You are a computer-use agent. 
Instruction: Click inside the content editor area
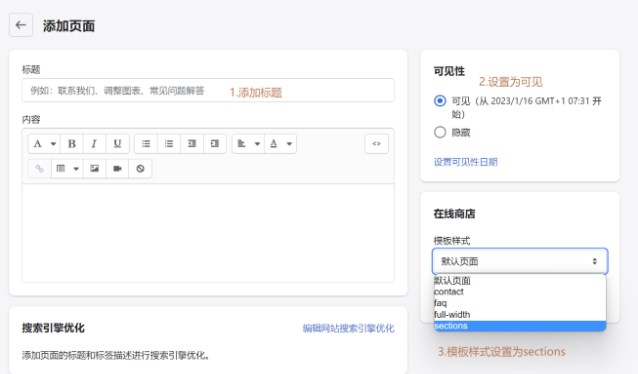tap(208, 233)
